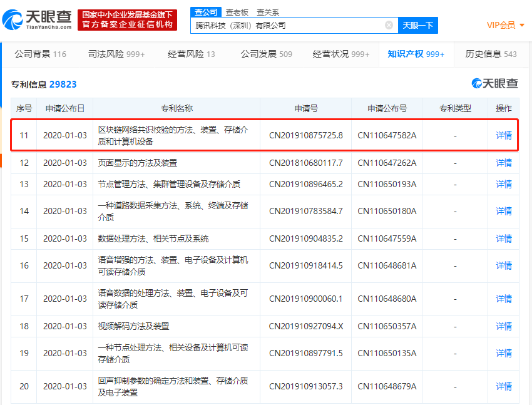Clear the search box with X icon
The width and height of the screenshot is (532, 405).
coord(389,25)
